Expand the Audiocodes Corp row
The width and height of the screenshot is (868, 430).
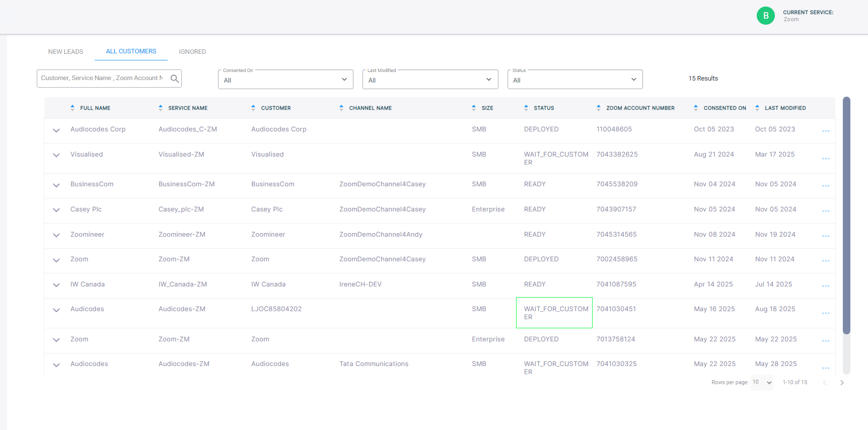pos(56,130)
